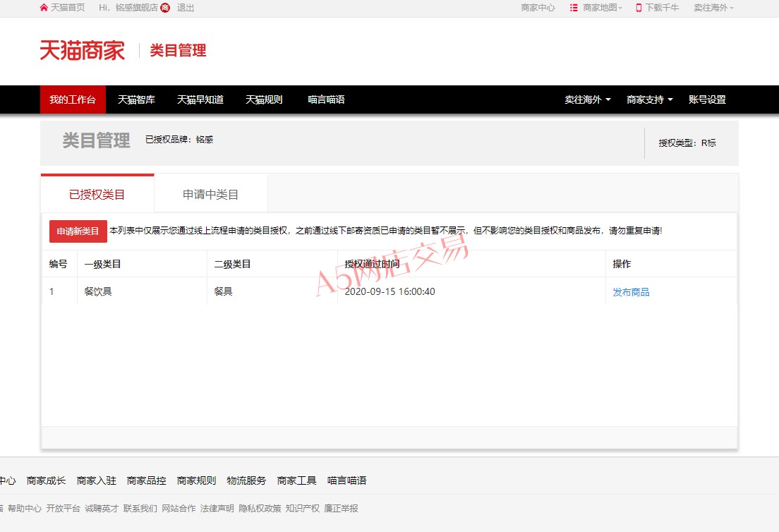
Task: Click the 操作 column header
Action: click(x=622, y=264)
